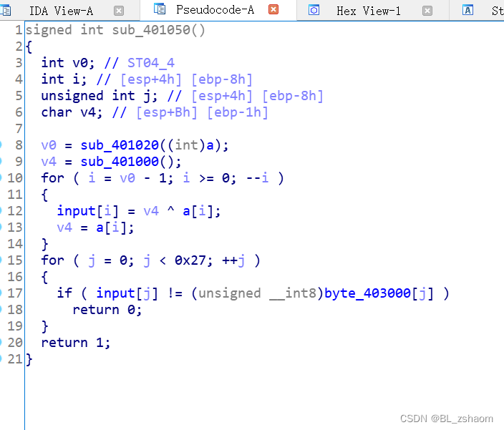Click the IDA View-A tab icon
The width and height of the screenshot is (504, 430).
5,10
